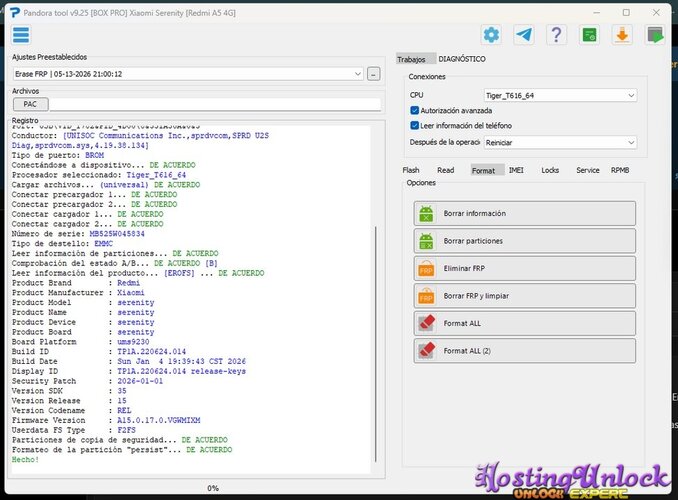Click the Android icon beside Borrar información
Image resolution: width=678 pixels, height=500 pixels.
[426, 213]
